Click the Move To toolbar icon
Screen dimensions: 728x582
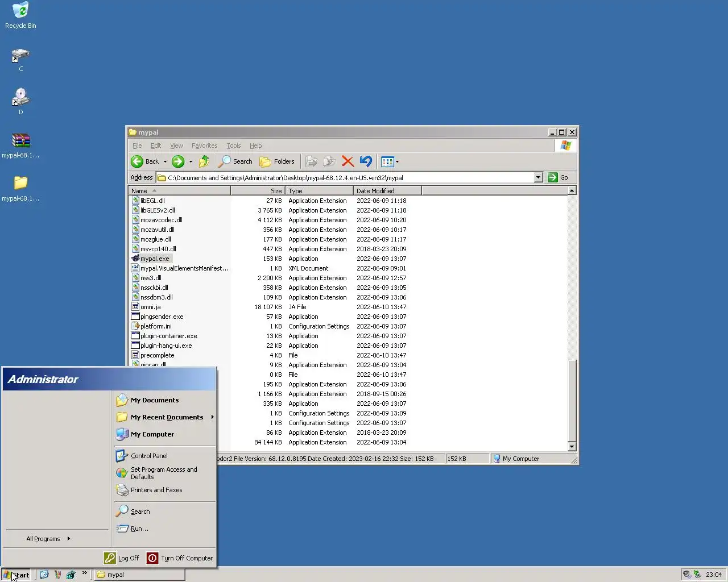[x=311, y=161]
